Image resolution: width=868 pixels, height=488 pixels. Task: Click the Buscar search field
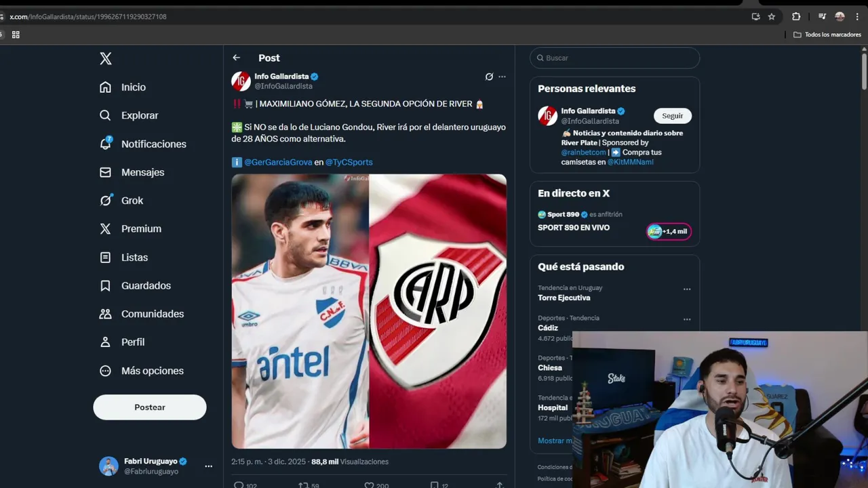614,58
